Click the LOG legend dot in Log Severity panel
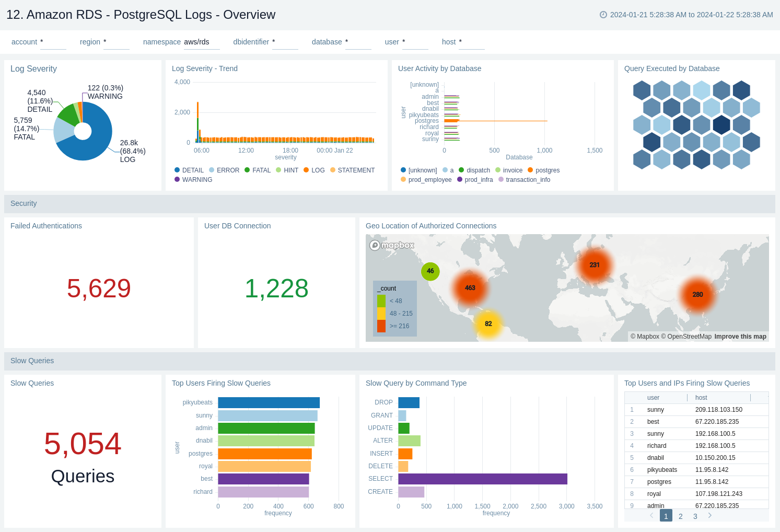 click(x=305, y=170)
